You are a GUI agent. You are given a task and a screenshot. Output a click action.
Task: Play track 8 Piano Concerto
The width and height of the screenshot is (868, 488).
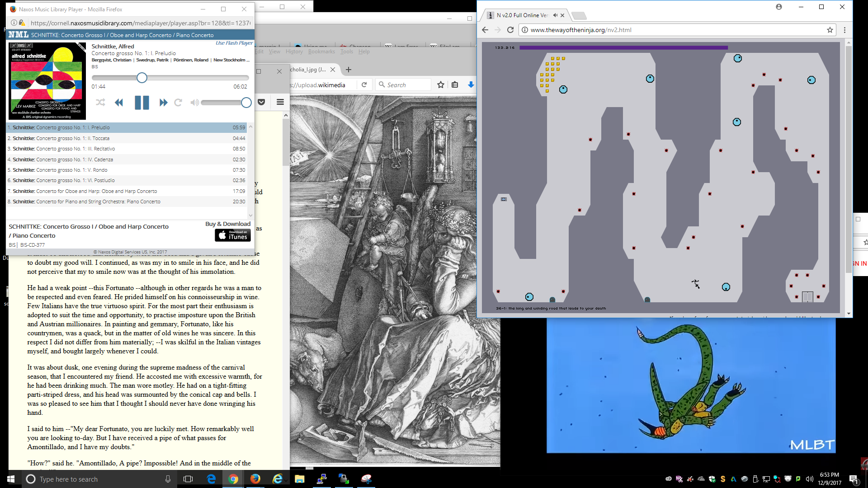(127, 202)
